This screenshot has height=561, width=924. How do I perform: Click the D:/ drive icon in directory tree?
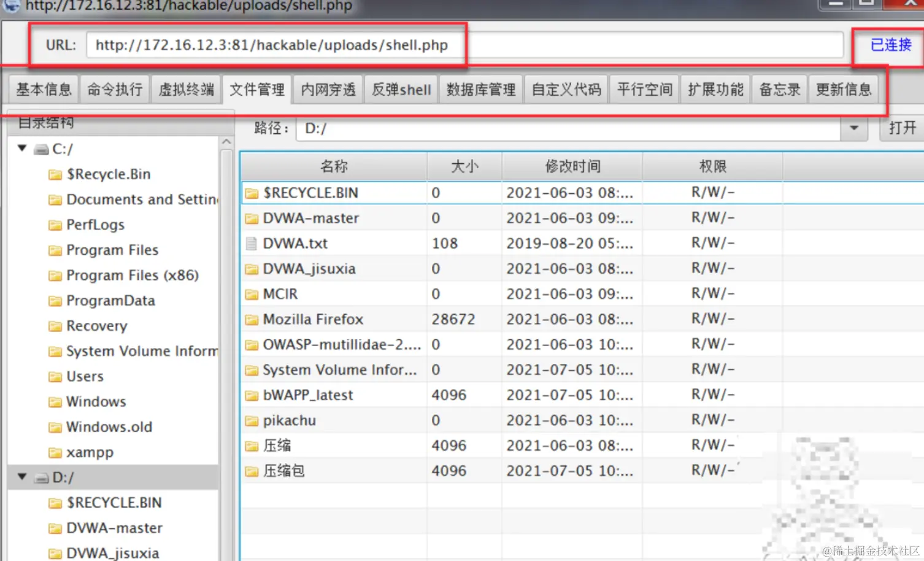pos(41,478)
